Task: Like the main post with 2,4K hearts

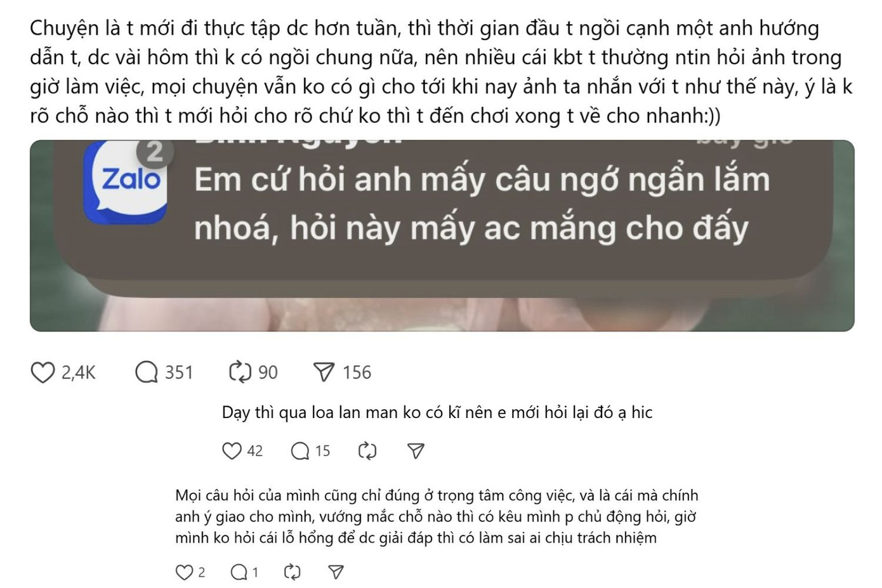Action: click(43, 372)
